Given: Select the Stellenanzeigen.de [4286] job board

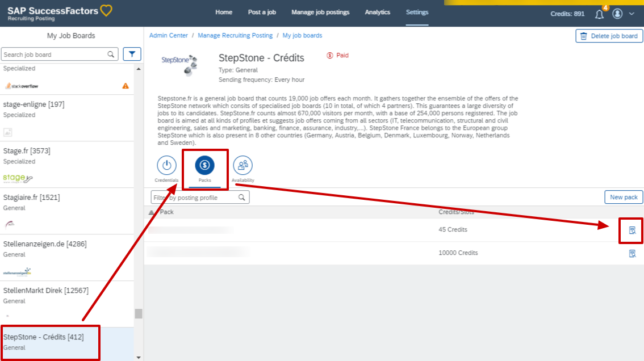Looking at the screenshot, I should pos(67,258).
